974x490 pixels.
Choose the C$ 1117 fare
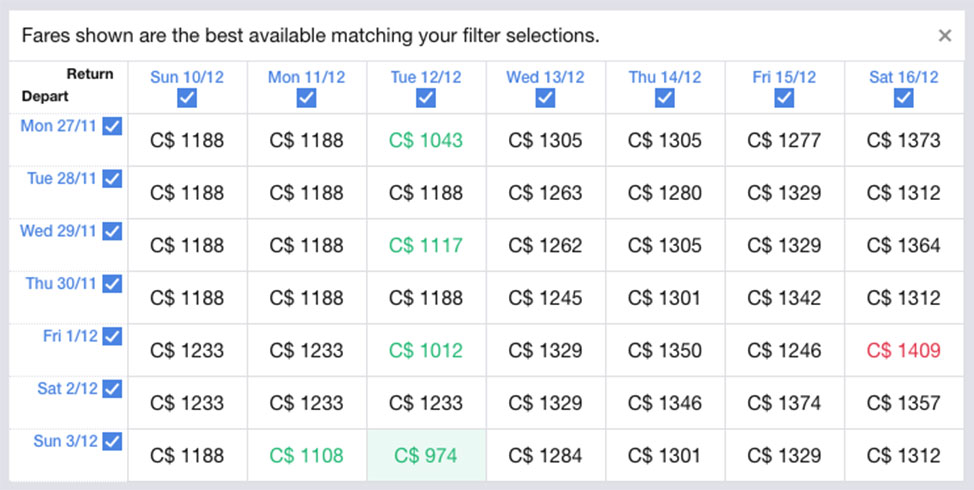426,245
